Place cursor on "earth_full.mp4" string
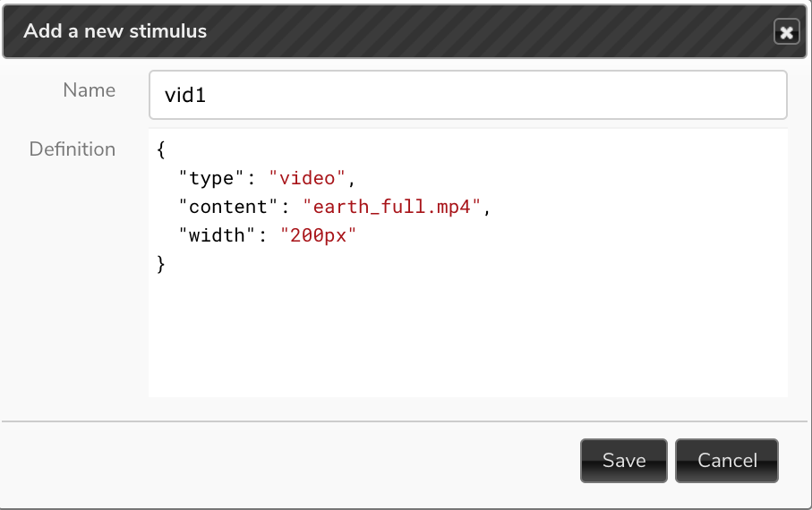This screenshot has width=812, height=510. pyautogui.click(x=391, y=207)
